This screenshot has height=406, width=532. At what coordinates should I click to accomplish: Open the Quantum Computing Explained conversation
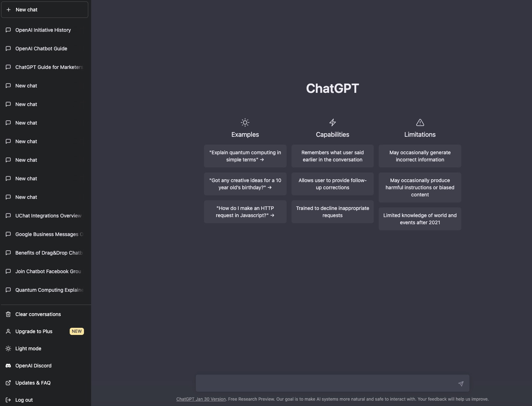point(49,290)
